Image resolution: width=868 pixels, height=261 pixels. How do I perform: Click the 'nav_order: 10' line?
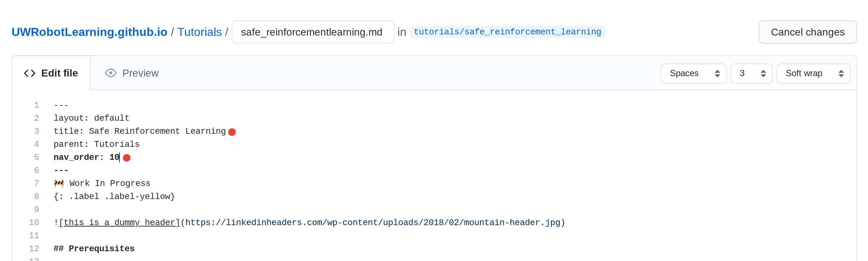tap(87, 157)
